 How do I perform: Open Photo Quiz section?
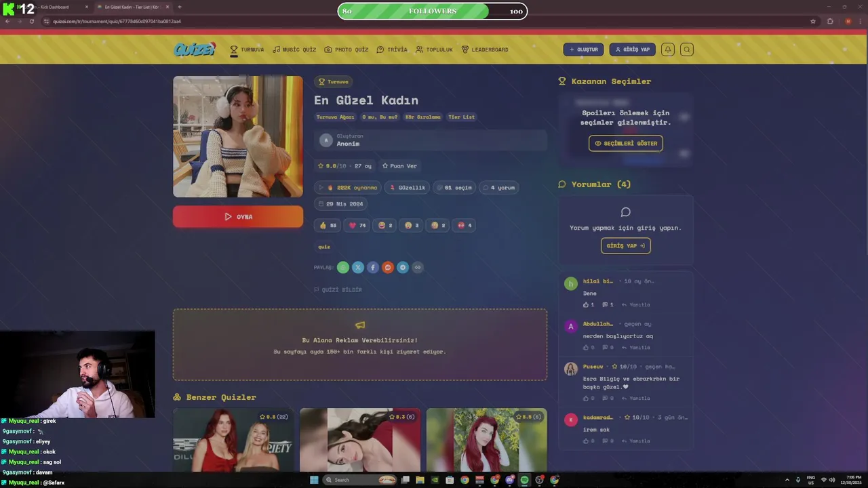coord(346,49)
